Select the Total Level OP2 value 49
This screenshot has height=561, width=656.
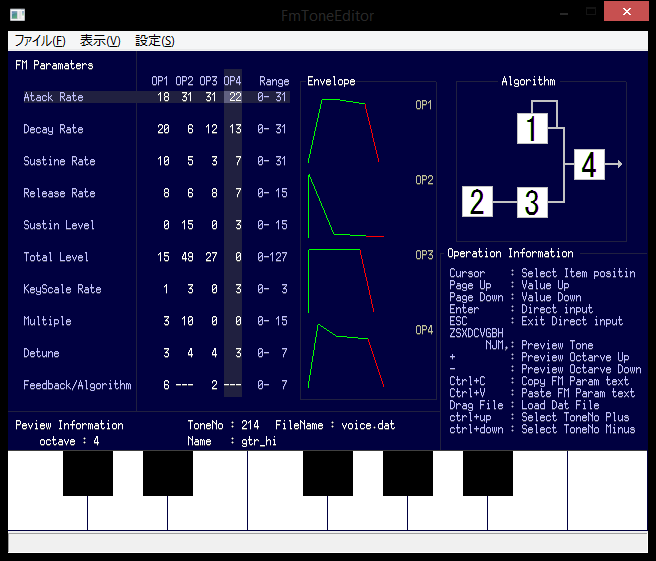186,257
